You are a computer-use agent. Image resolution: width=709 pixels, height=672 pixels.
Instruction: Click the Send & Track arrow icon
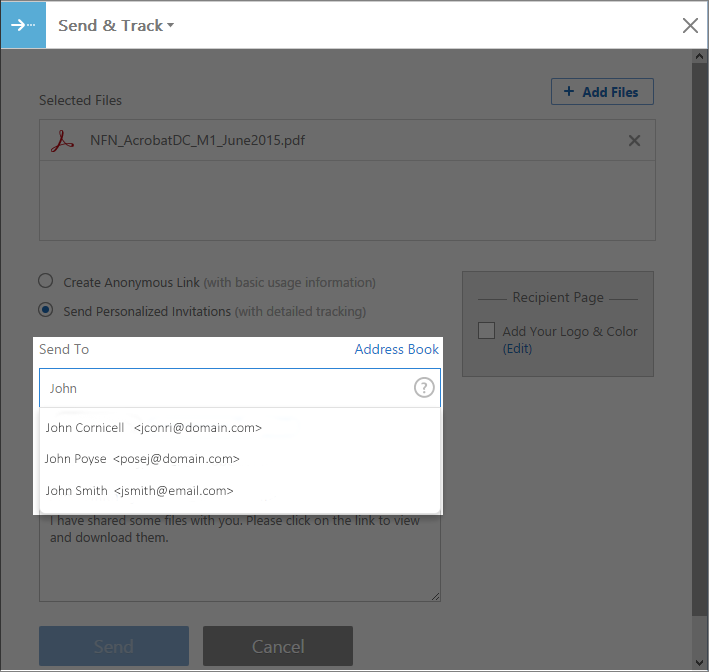(x=23, y=24)
